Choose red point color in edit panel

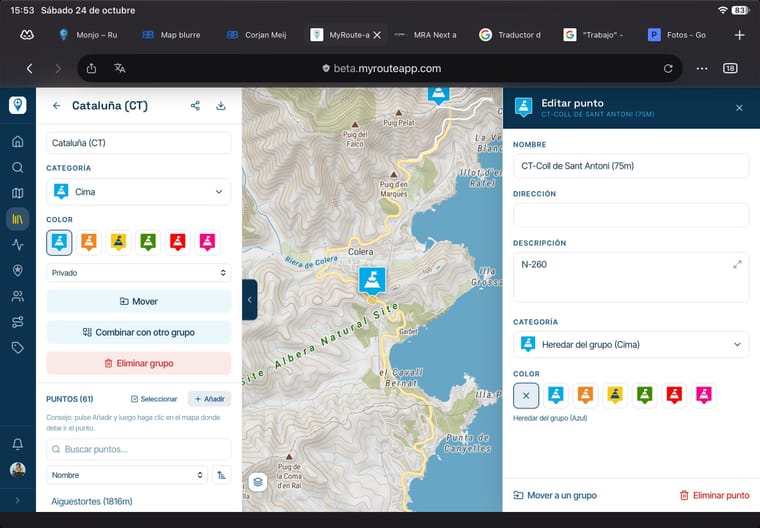(674, 396)
